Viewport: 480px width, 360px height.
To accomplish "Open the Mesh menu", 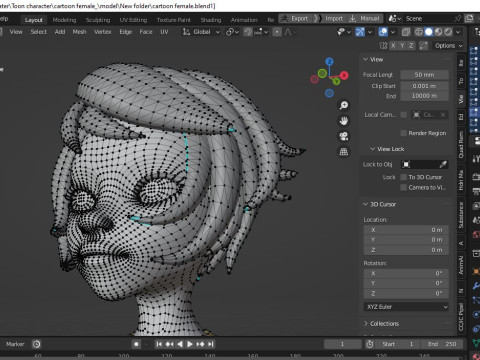I will (79, 32).
